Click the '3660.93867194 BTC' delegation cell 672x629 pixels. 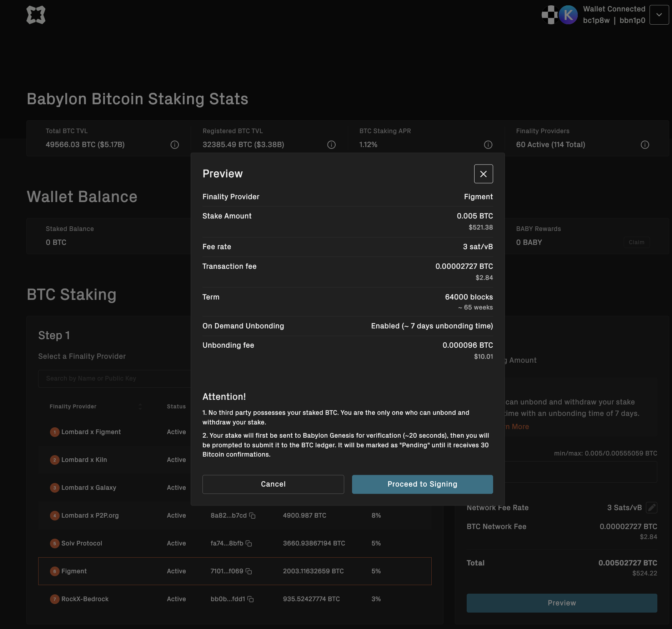pos(314,543)
